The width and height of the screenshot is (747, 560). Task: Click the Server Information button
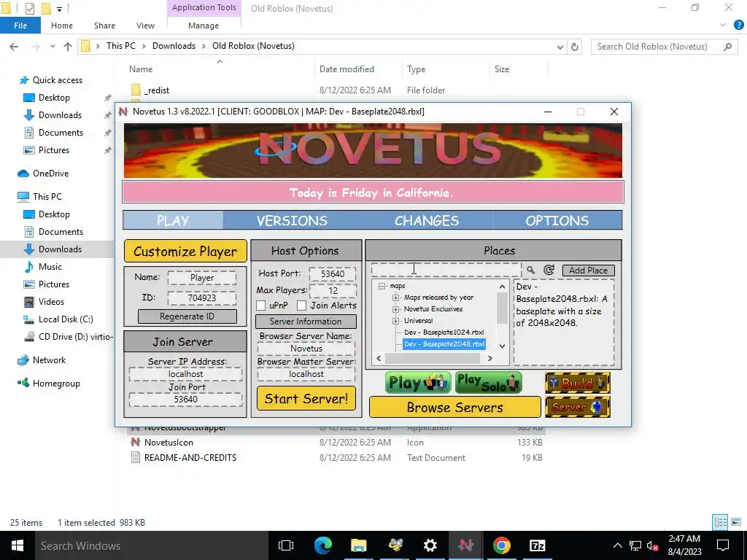306,322
